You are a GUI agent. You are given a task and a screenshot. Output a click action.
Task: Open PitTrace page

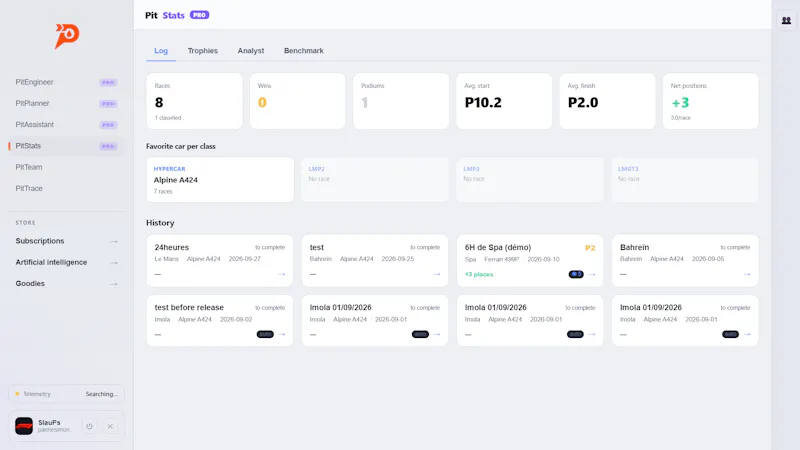[66, 188]
